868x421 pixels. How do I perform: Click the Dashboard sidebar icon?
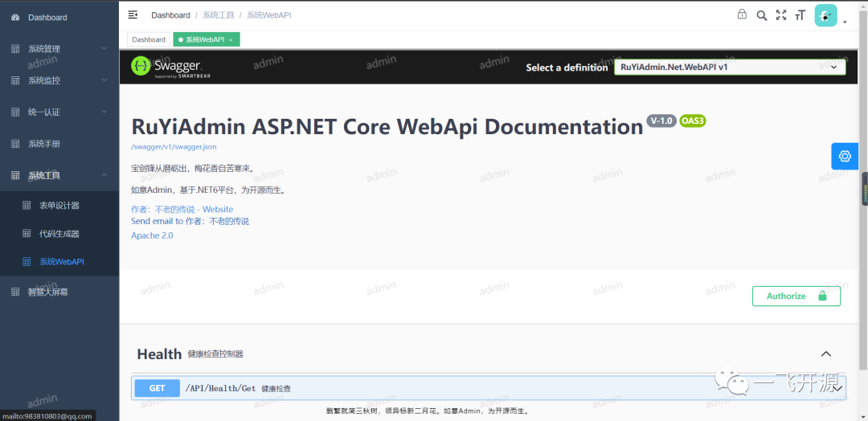point(15,17)
